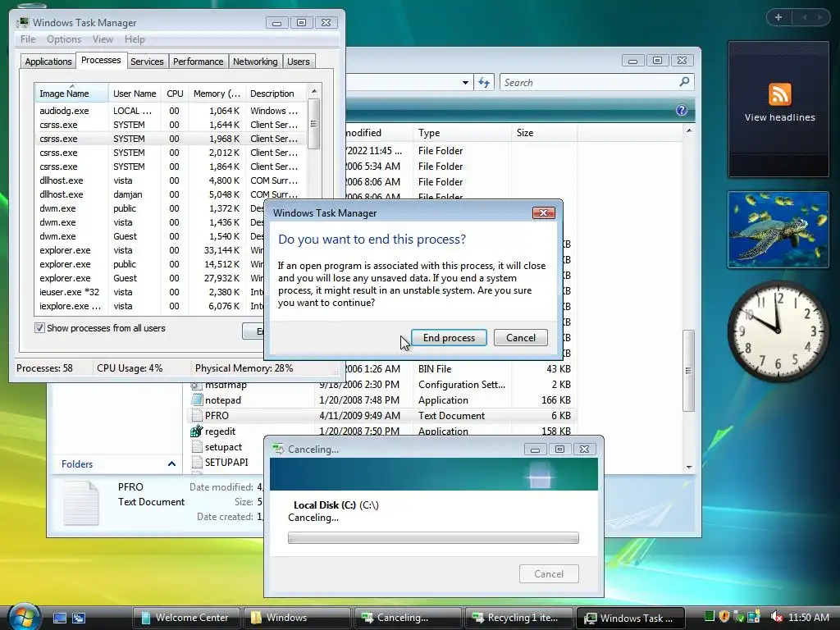Sort Explorer files by Type column
Viewport: 840px width, 630px height.
point(462,133)
